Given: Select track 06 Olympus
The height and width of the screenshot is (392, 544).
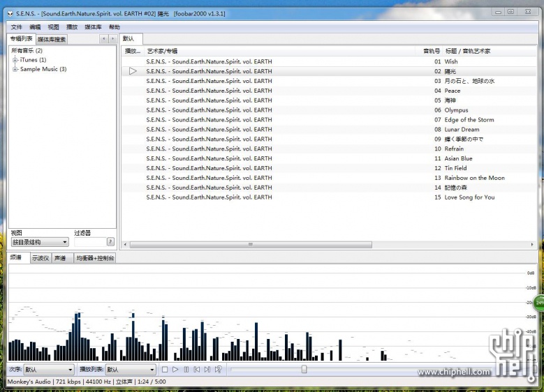Looking at the screenshot, I should tap(329, 110).
